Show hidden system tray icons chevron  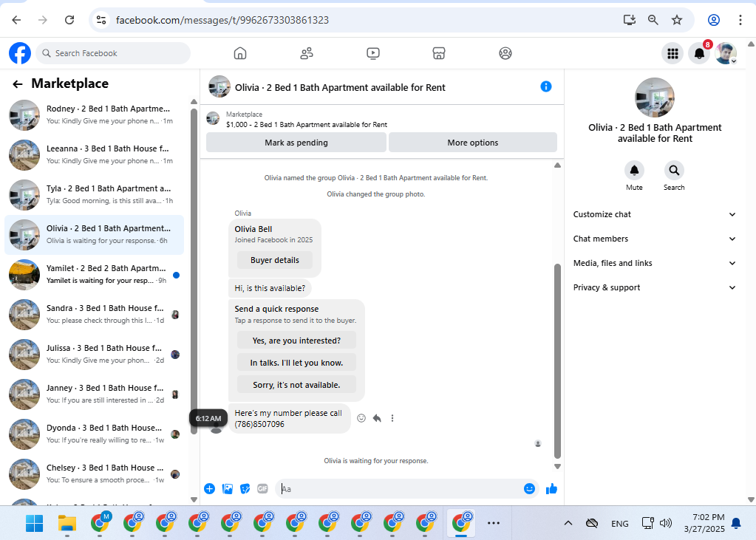pyautogui.click(x=568, y=523)
